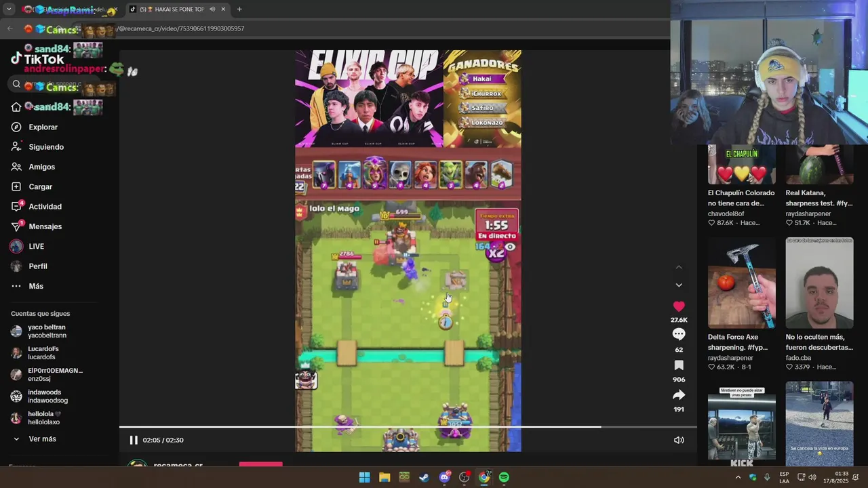Open the tab search dropdown
The height and width of the screenshot is (488, 868).
(9, 9)
